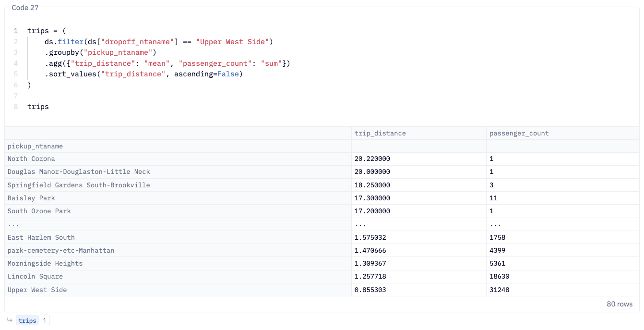The width and height of the screenshot is (644, 330).
Task: Select the Baisley Park row label
Action: [x=31, y=198]
